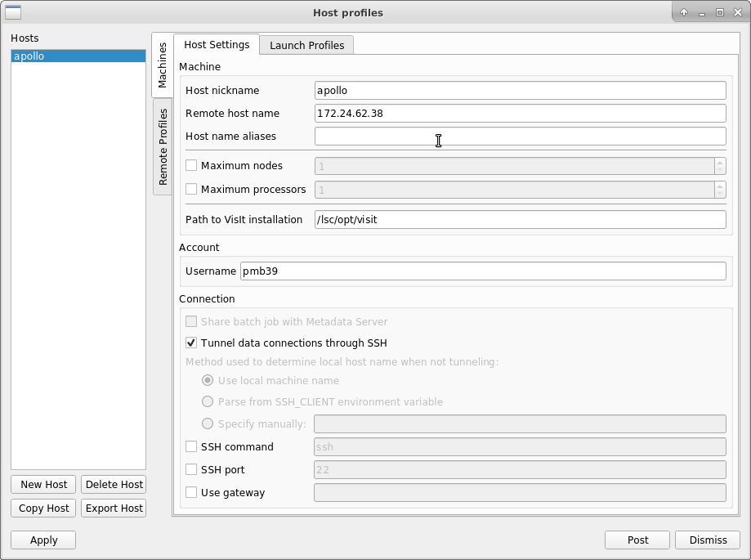Image resolution: width=751 pixels, height=560 pixels.
Task: Open the Remote Profiles vertical tab
Action: pos(163,147)
